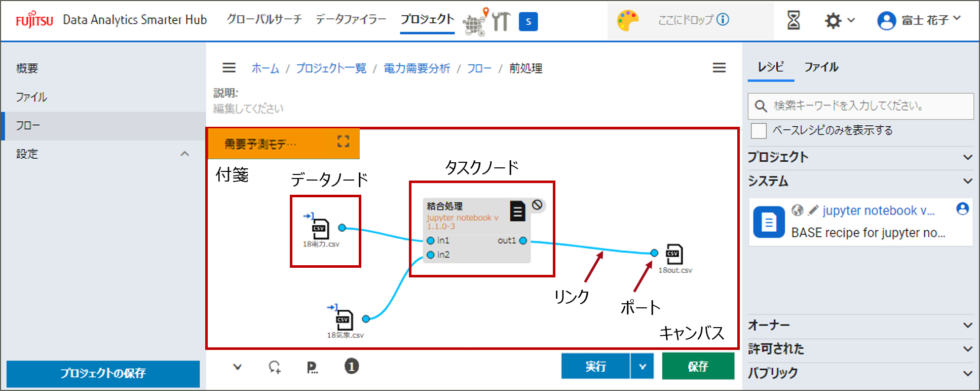Toggle the hamburger menu left of breadcrumb

[229, 67]
